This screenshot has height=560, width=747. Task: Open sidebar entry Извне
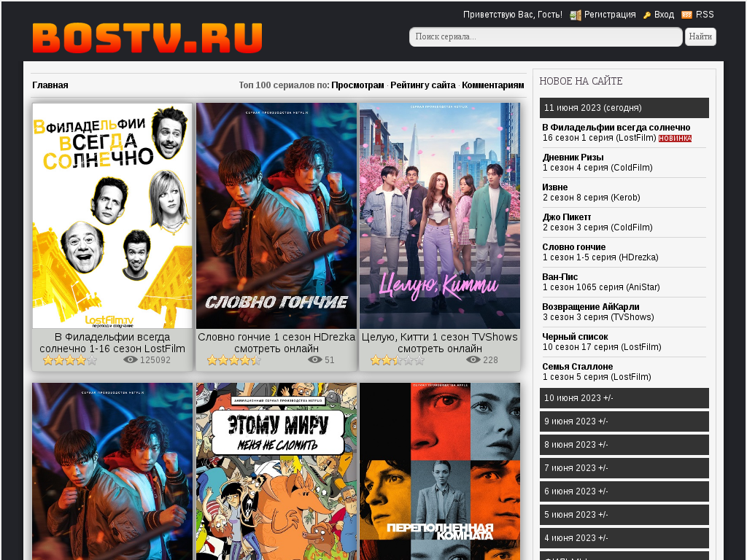(x=555, y=187)
